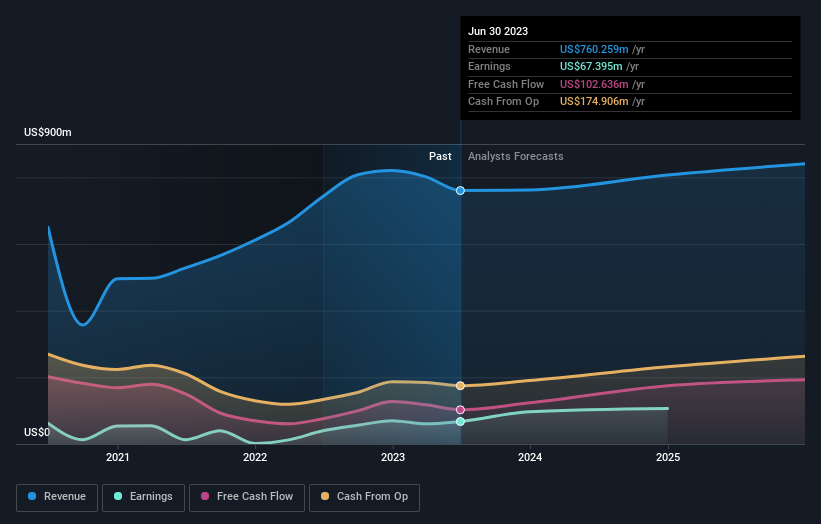The height and width of the screenshot is (524, 821).
Task: Click the 2021 x-axis label
Action: pos(118,458)
